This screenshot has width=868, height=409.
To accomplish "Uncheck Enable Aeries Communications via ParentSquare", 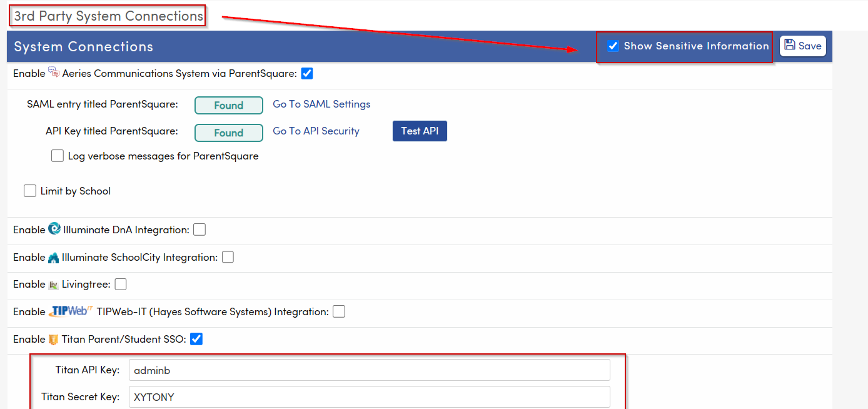I will (307, 73).
